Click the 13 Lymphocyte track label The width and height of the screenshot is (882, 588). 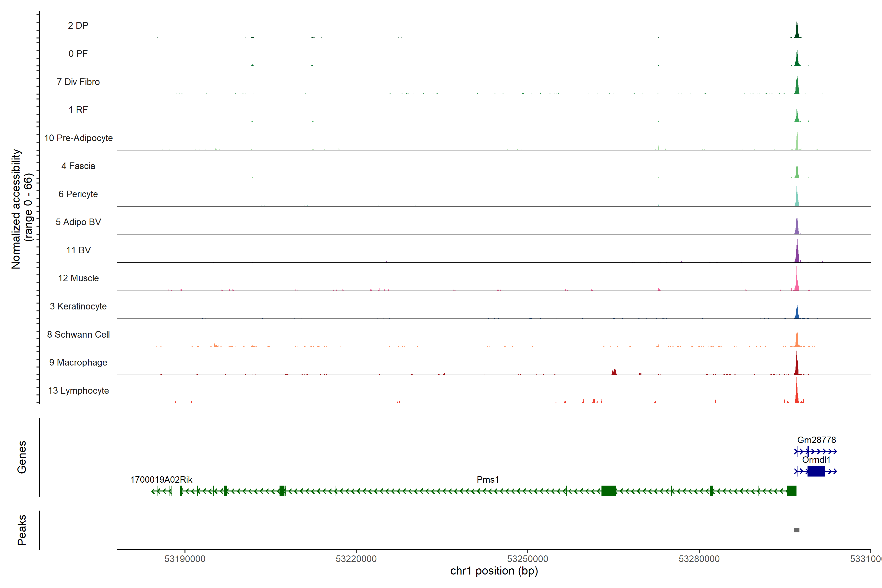[78, 391]
